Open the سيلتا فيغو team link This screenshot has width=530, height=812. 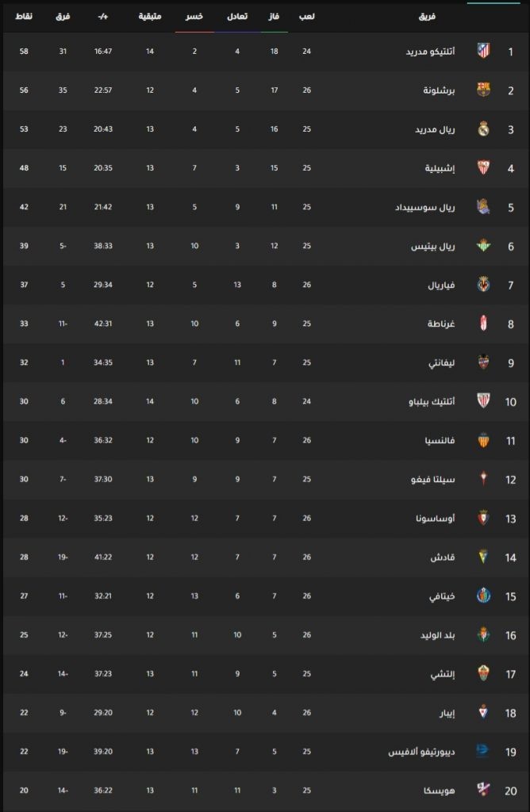click(433, 479)
